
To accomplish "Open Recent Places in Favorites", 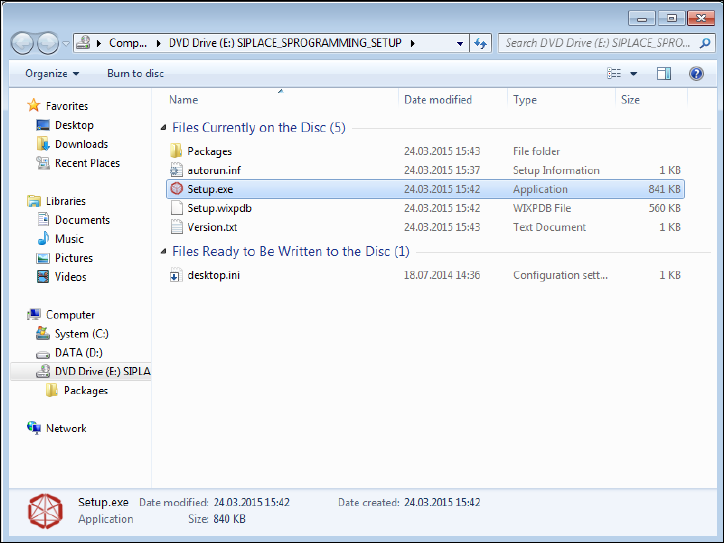I will point(87,163).
